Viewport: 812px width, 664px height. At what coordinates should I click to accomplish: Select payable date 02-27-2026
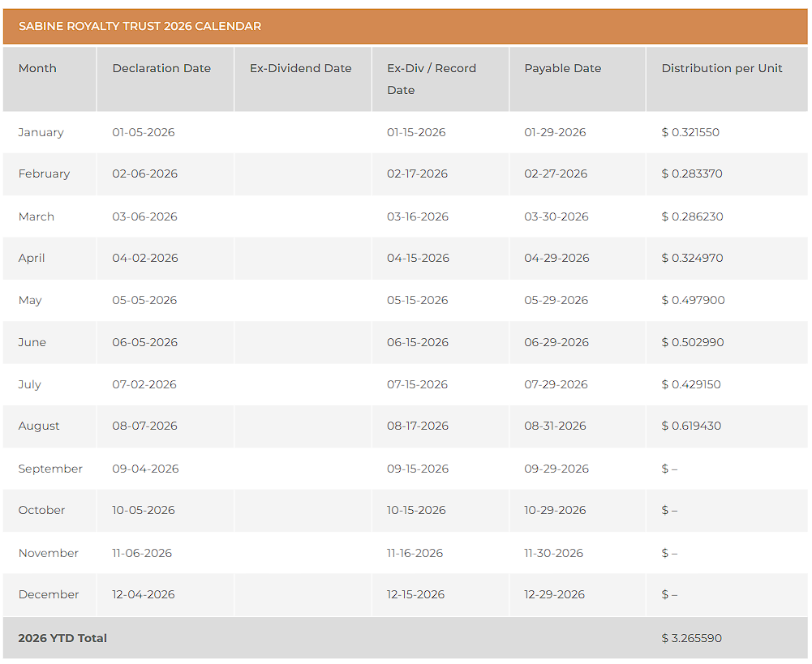point(556,173)
